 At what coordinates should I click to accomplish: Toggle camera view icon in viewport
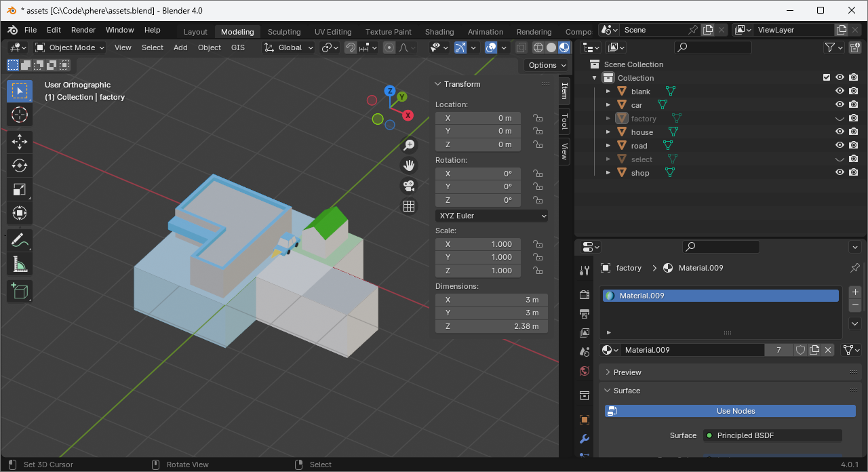[409, 185]
